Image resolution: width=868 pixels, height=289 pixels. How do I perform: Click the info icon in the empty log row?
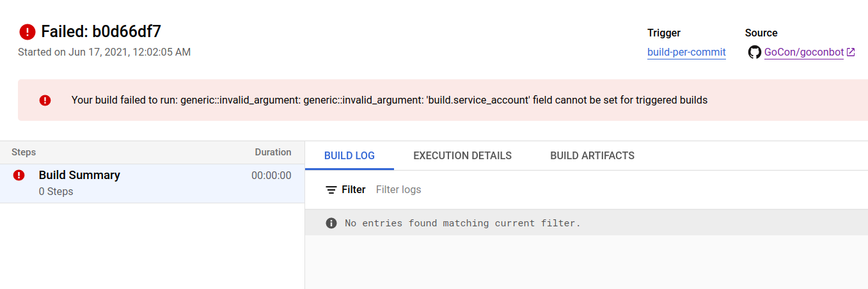tap(331, 223)
